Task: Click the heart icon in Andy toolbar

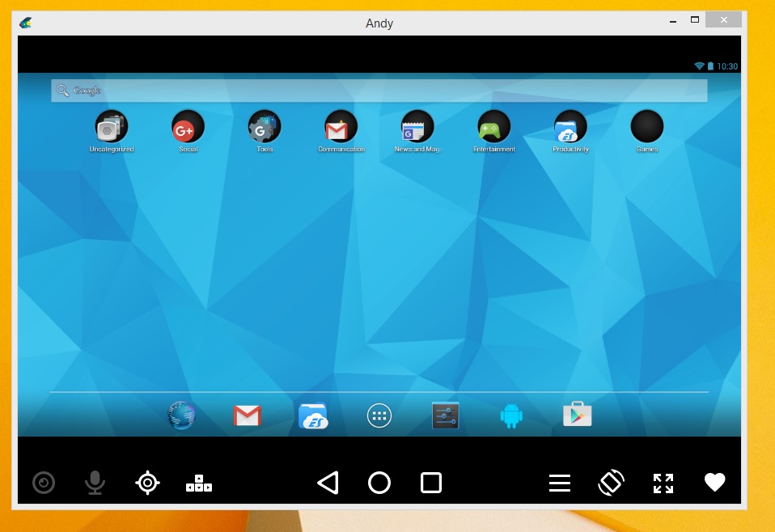Action: (x=714, y=482)
